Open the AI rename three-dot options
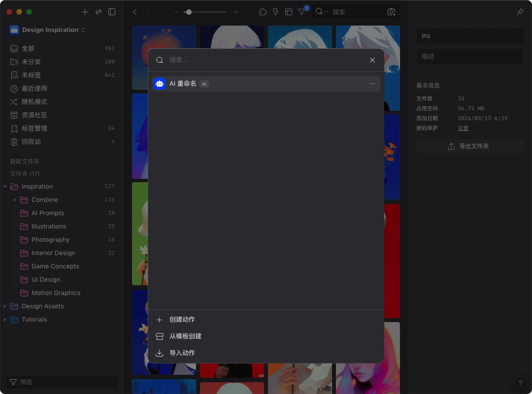 pos(372,84)
